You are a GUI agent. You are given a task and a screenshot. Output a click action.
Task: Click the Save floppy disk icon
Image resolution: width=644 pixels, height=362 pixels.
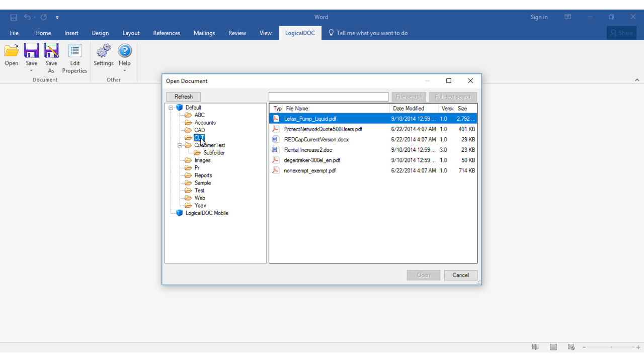[x=31, y=51]
